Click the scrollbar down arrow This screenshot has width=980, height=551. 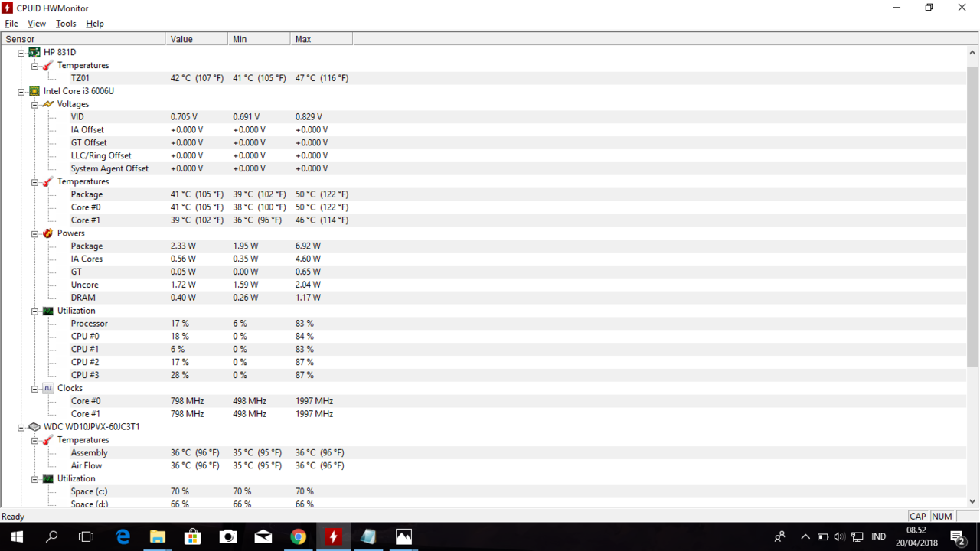click(x=972, y=501)
